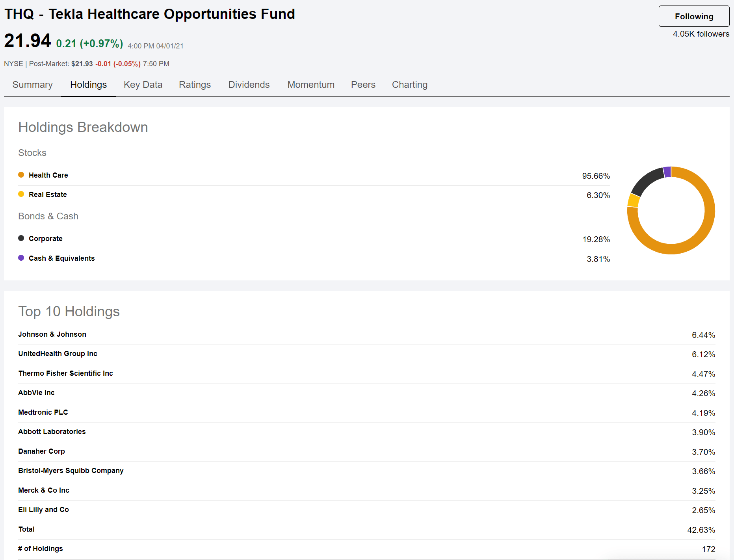Click UnitedHealth Group Inc holding
This screenshot has height=560, width=734.
point(58,354)
